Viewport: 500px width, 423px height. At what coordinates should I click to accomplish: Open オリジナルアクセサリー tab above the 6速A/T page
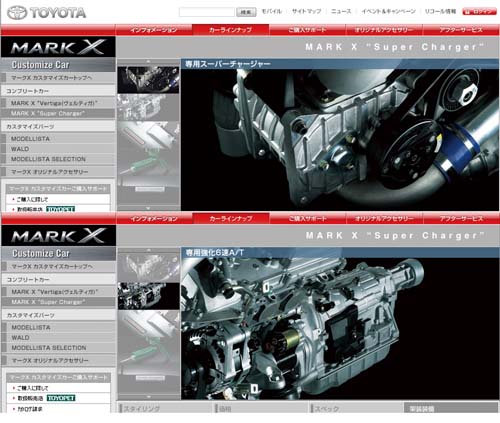[x=384, y=219]
